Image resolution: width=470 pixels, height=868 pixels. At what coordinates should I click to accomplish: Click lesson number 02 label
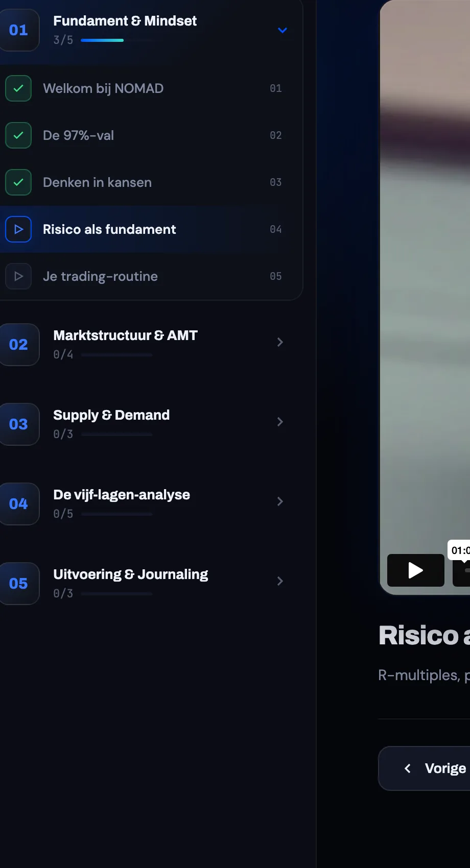[x=276, y=135]
